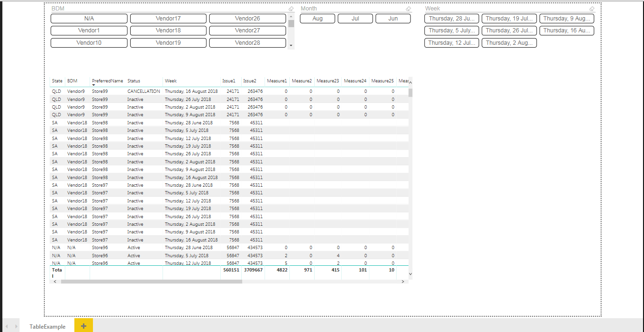Select Vendor27 in BDM slicer
Screen dimensions: 644x332
point(247,30)
